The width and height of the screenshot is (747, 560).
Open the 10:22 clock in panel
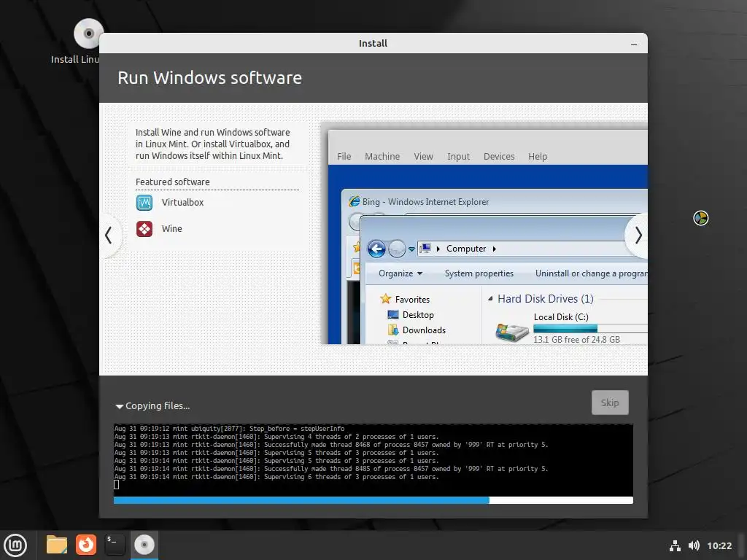coord(719,545)
